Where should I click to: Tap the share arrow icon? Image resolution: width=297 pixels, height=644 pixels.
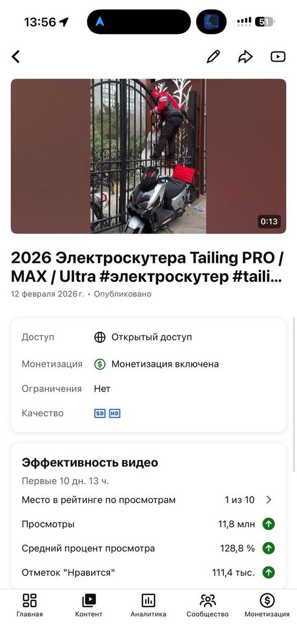[245, 56]
